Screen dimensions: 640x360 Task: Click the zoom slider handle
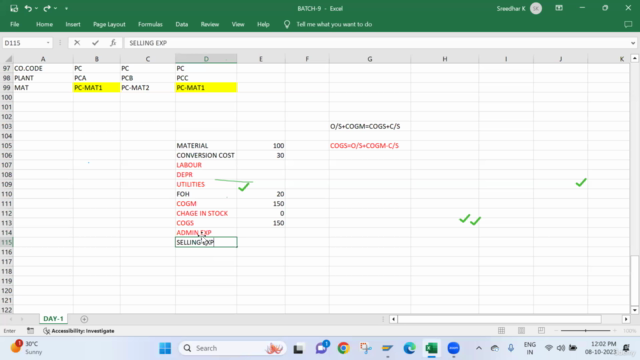click(586, 331)
